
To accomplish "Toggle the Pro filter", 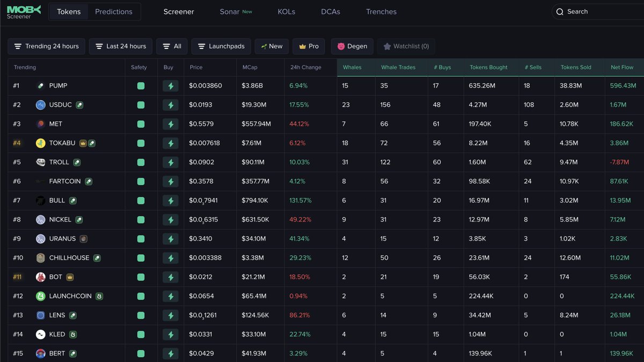I will tap(309, 46).
